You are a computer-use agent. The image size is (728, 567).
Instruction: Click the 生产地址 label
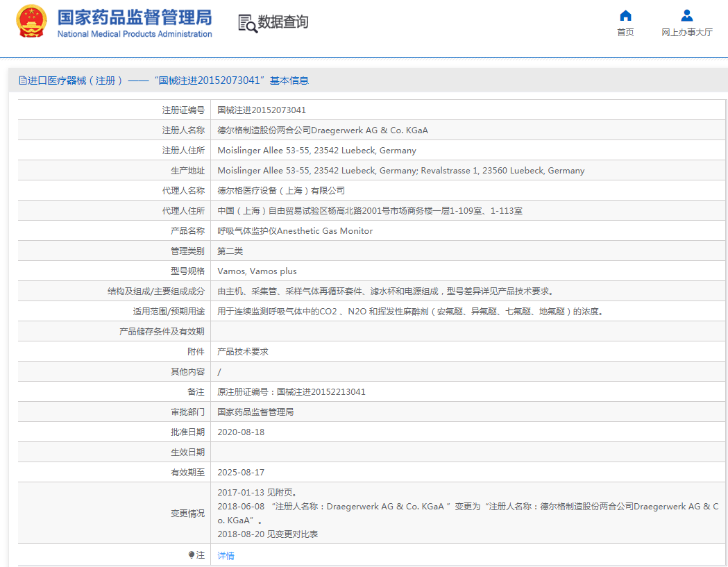click(187, 171)
